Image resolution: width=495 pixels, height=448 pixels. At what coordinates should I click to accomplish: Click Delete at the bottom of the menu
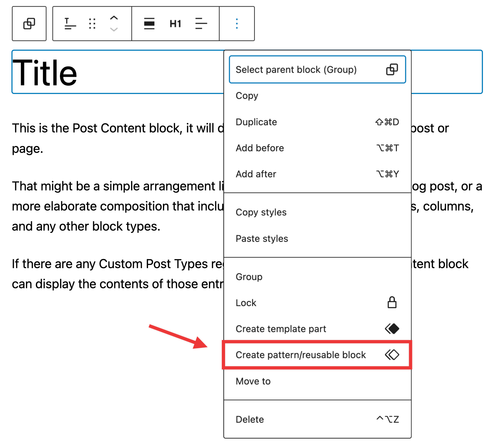tap(249, 419)
